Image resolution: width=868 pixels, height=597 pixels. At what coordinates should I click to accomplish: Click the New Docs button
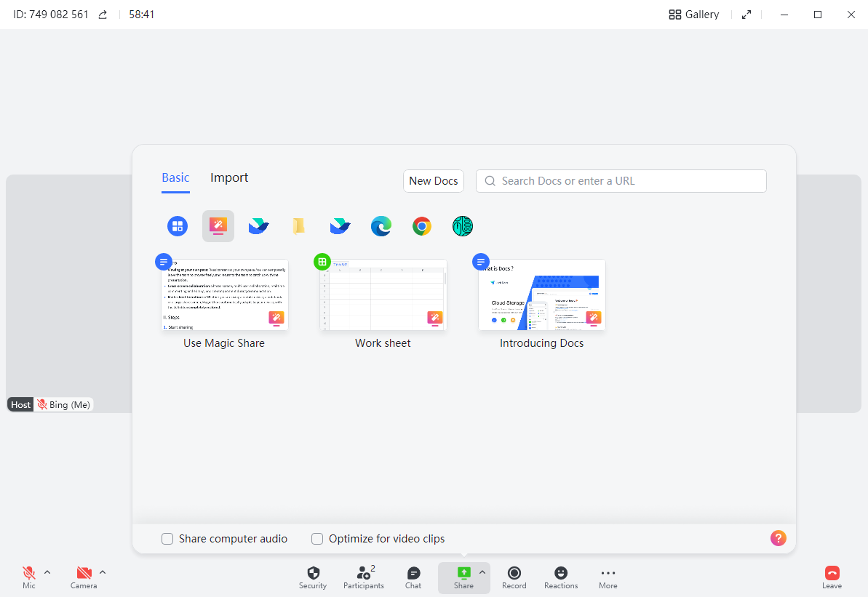coord(434,181)
